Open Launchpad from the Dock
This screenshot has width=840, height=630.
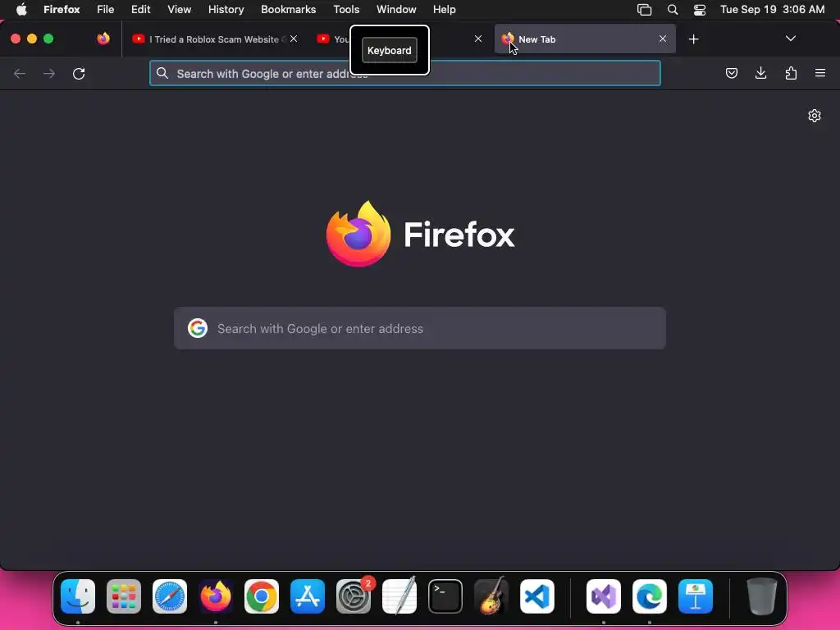pos(124,596)
